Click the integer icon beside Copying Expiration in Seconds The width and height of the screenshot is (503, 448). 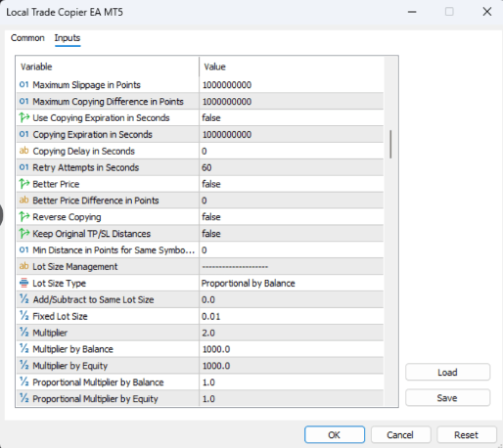click(24, 135)
